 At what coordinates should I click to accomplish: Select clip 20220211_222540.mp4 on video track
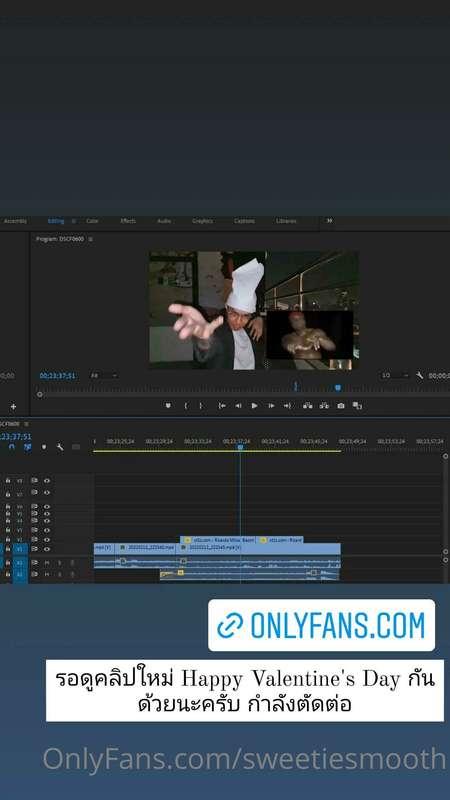[x=145, y=547]
